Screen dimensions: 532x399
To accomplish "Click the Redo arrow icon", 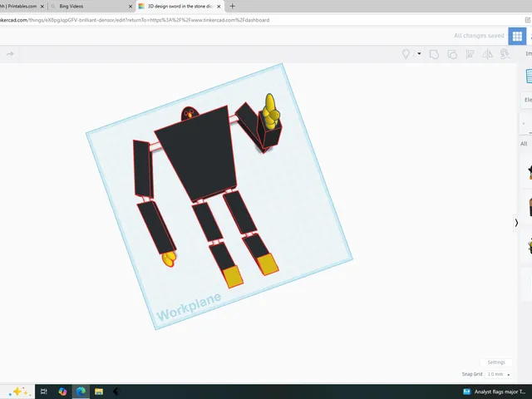I will pyautogui.click(x=10, y=54).
